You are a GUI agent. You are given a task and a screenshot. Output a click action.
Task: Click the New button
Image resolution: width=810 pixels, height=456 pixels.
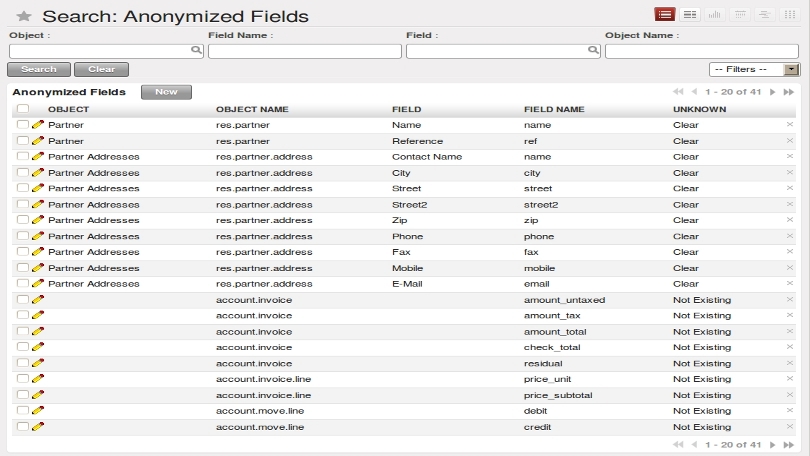[x=166, y=92]
